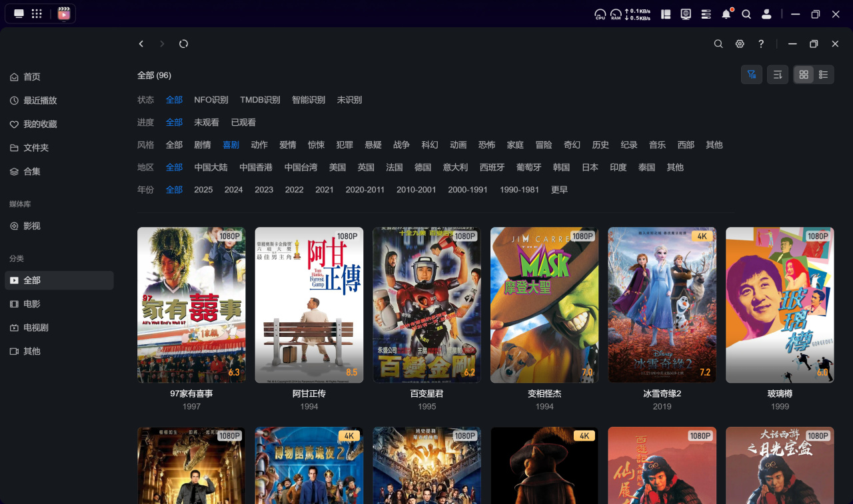This screenshot has width=853, height=504.
Task: Filter status by TMDB识别
Action: click(260, 100)
